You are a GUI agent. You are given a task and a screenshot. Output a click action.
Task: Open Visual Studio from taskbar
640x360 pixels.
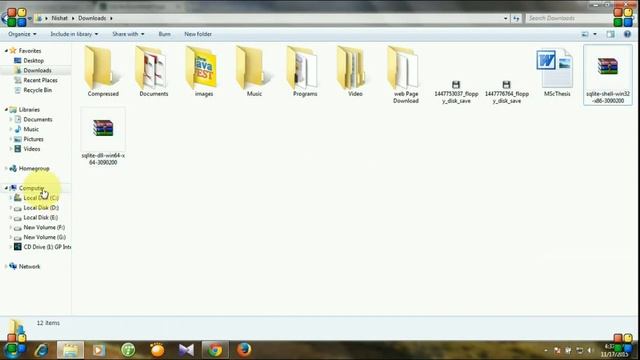point(186,350)
